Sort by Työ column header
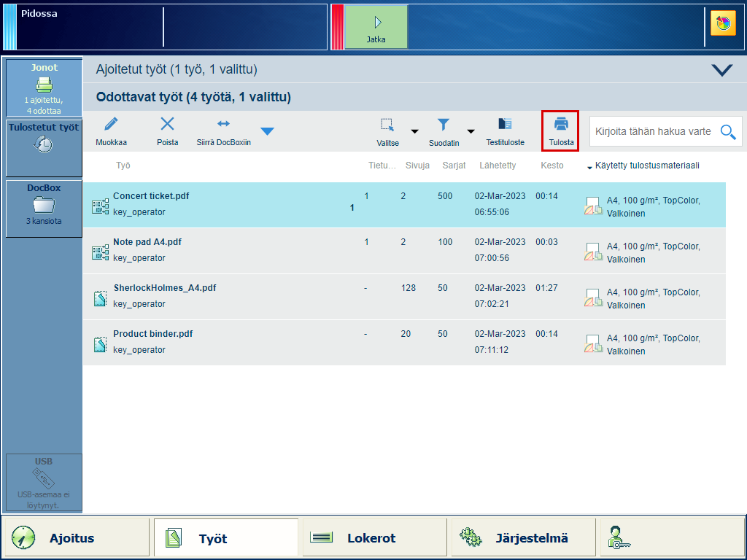 pos(123,166)
